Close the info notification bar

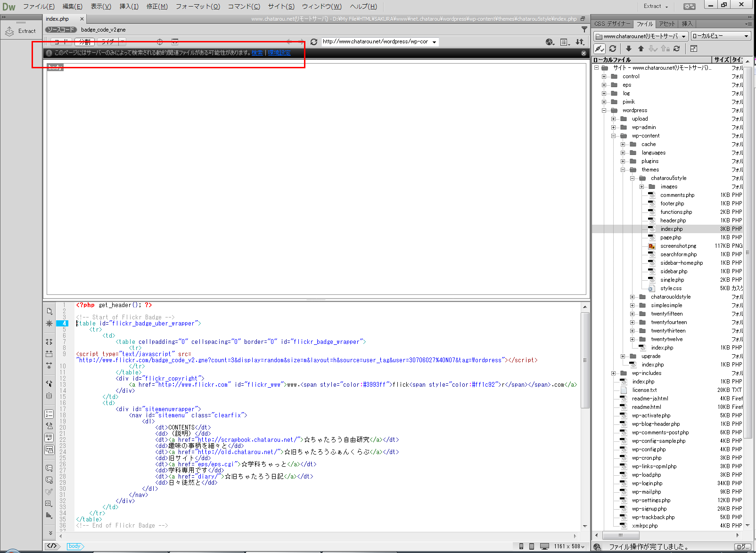[x=583, y=53]
